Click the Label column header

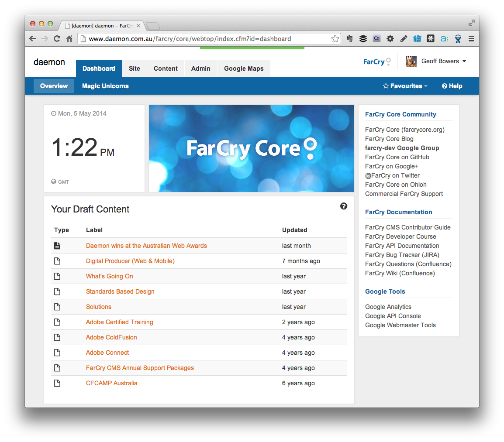coord(94,230)
